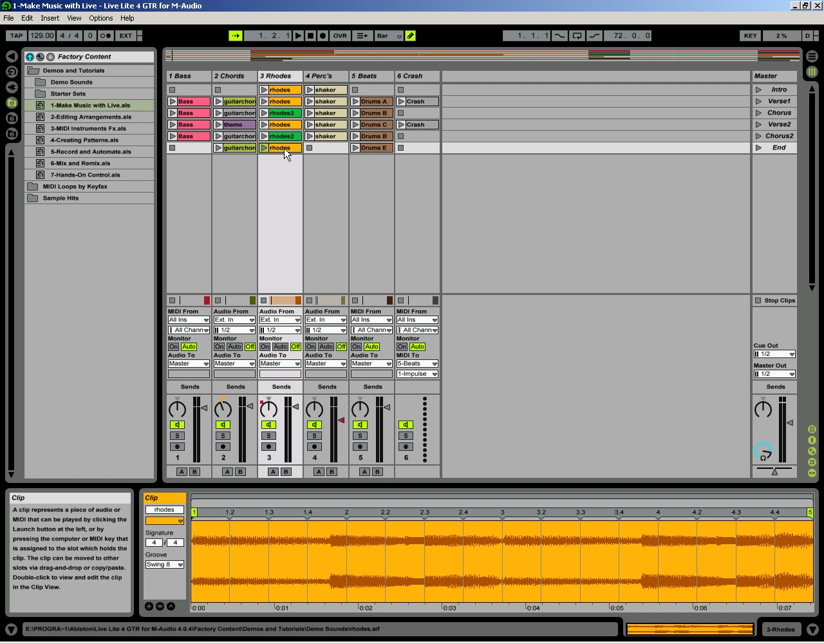
Task: Select Live Device Browser icon
Action: pos(12,72)
